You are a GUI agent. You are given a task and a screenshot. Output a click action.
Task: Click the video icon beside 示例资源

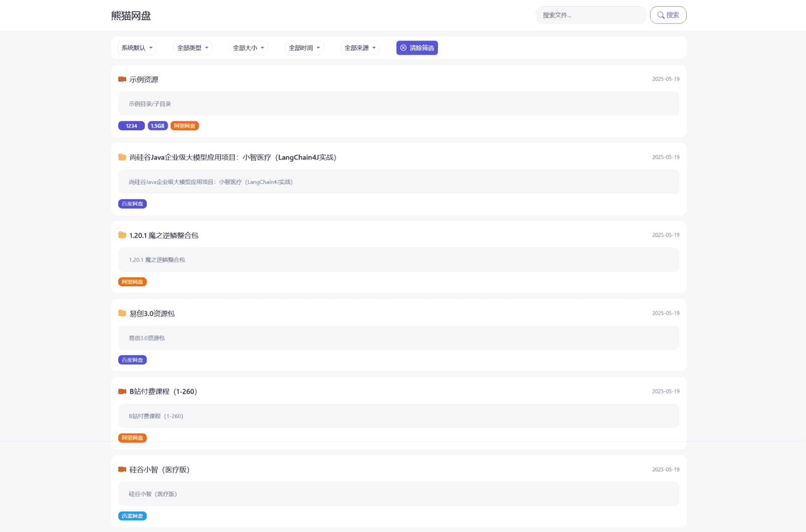pos(122,79)
